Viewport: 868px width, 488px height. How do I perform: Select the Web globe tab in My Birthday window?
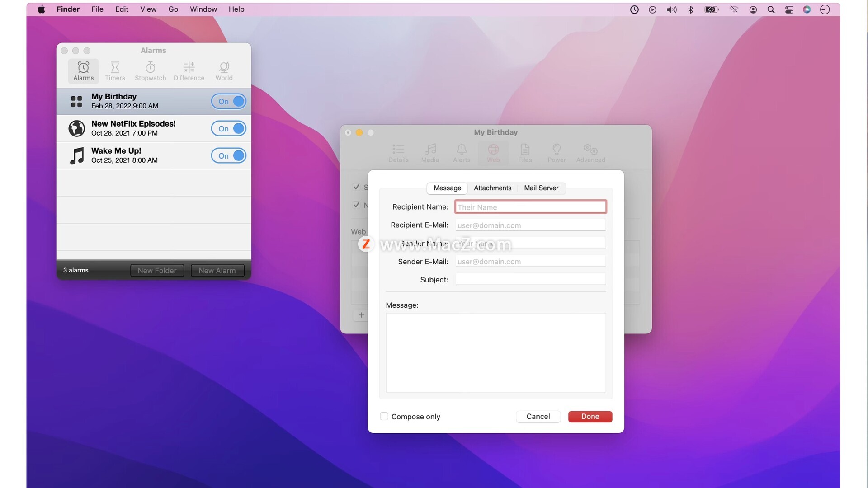[493, 153]
